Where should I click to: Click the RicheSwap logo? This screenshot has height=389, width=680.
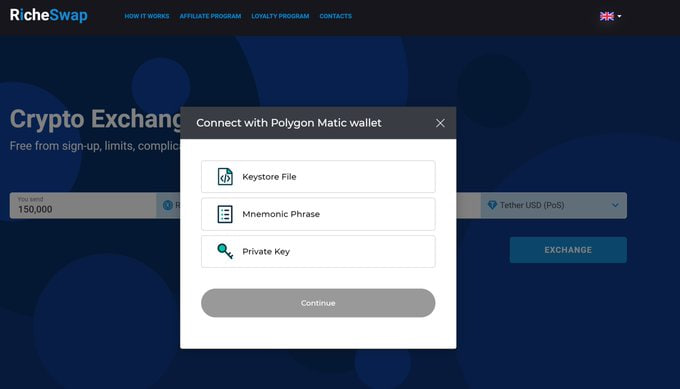(x=49, y=15)
